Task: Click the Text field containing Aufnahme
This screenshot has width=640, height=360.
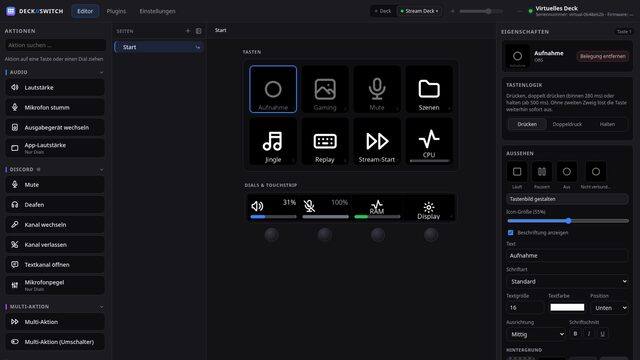Action: point(567,256)
